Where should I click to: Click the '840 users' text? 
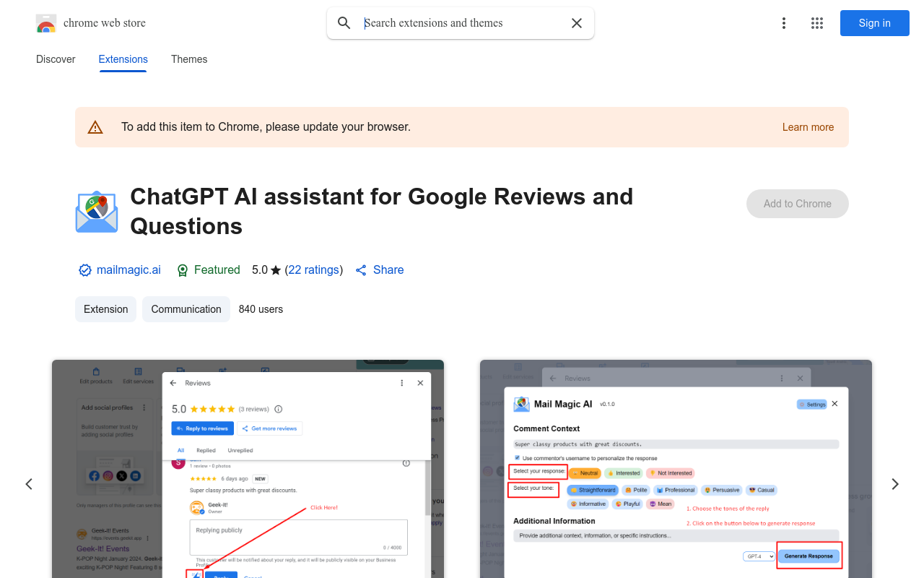click(x=261, y=309)
